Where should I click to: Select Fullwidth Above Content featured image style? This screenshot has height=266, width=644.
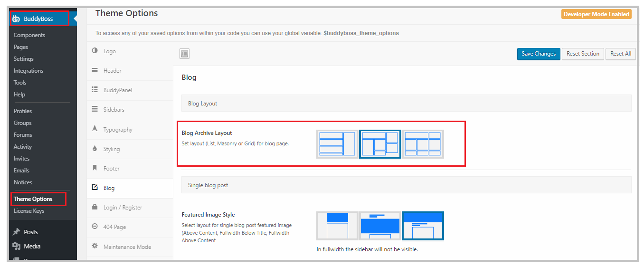coord(423,226)
